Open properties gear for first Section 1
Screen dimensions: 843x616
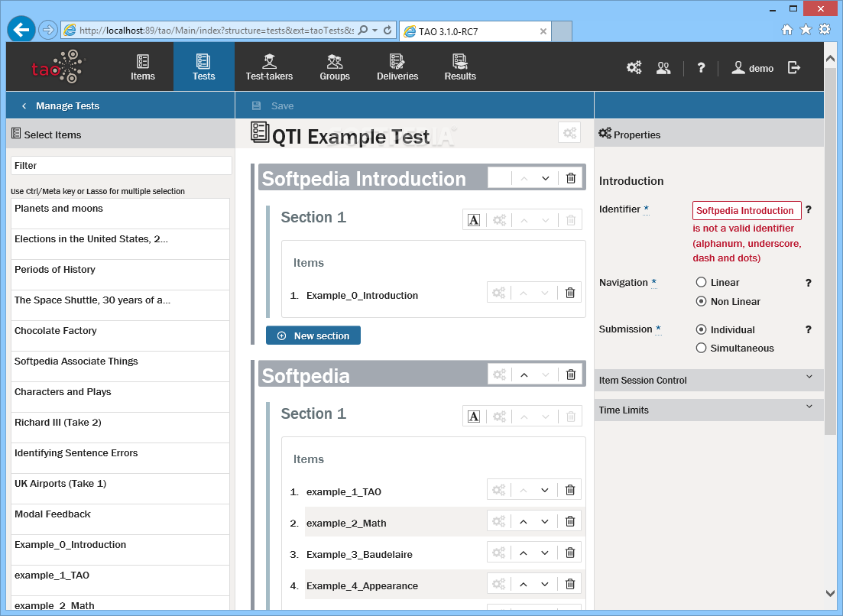[x=499, y=220]
